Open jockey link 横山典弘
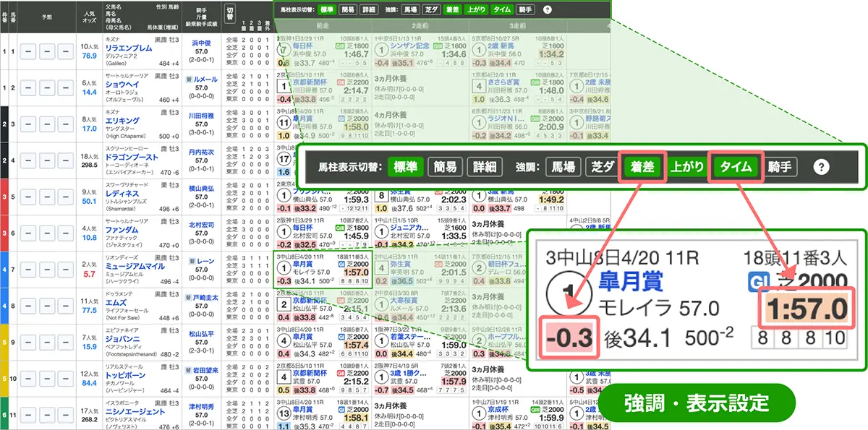The image size is (868, 430). tap(203, 189)
